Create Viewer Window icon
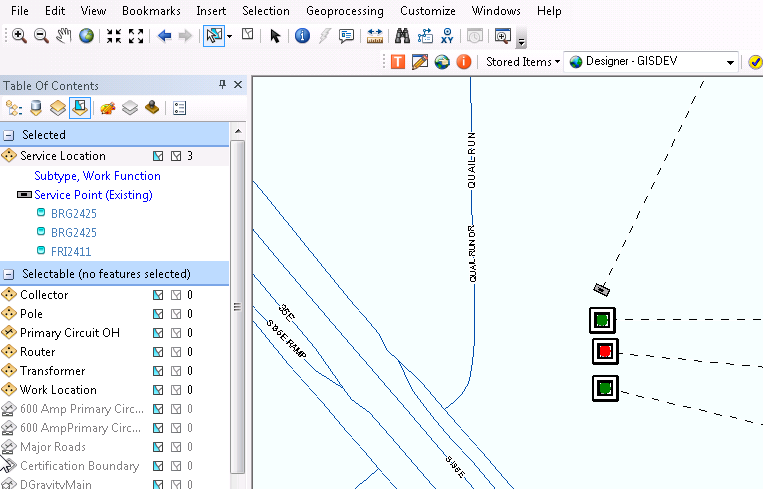 pyautogui.click(x=503, y=36)
